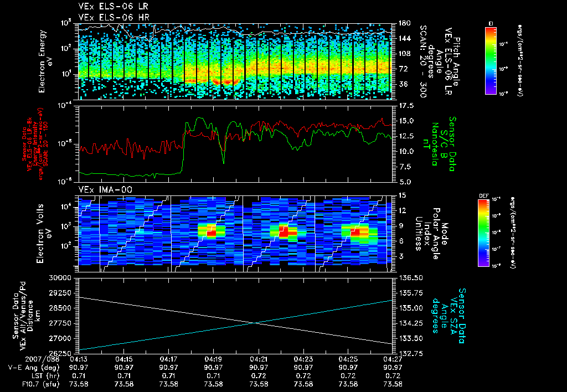
Task: Click the F10.7 value 73.58 under 04:13
Action: click(x=79, y=384)
